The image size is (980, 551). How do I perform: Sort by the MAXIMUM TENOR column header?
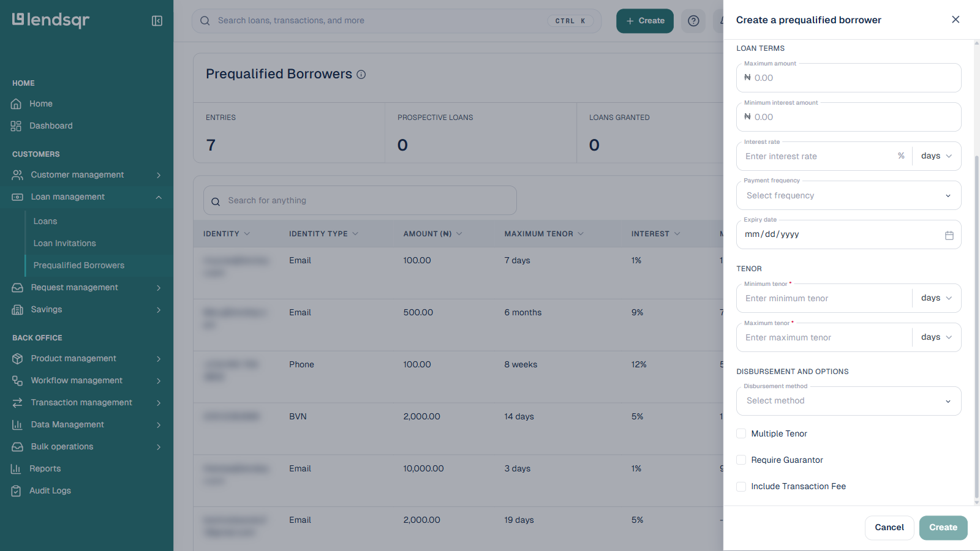(x=544, y=234)
